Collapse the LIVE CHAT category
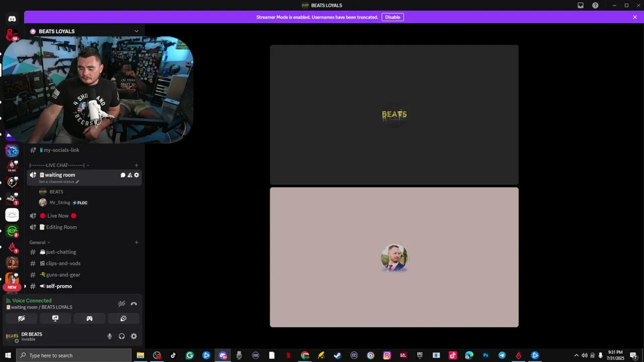Screen dimensions: 644x362 click(59, 165)
